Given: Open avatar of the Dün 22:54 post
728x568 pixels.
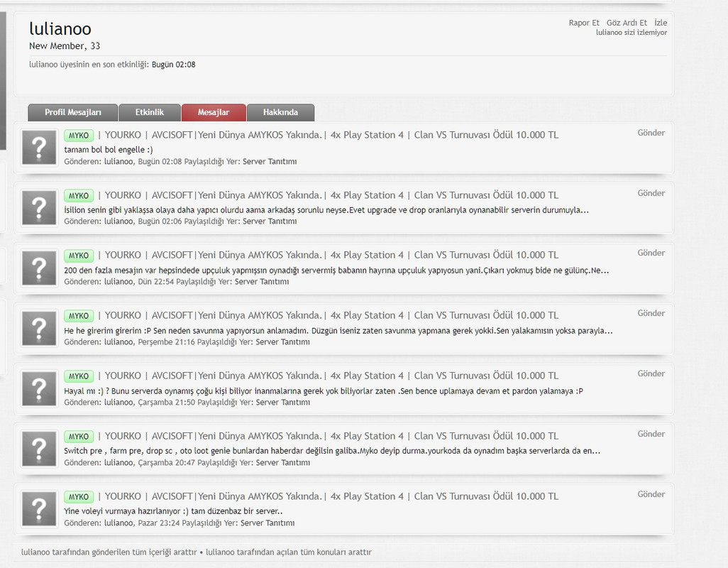Looking at the screenshot, I should point(39,268).
